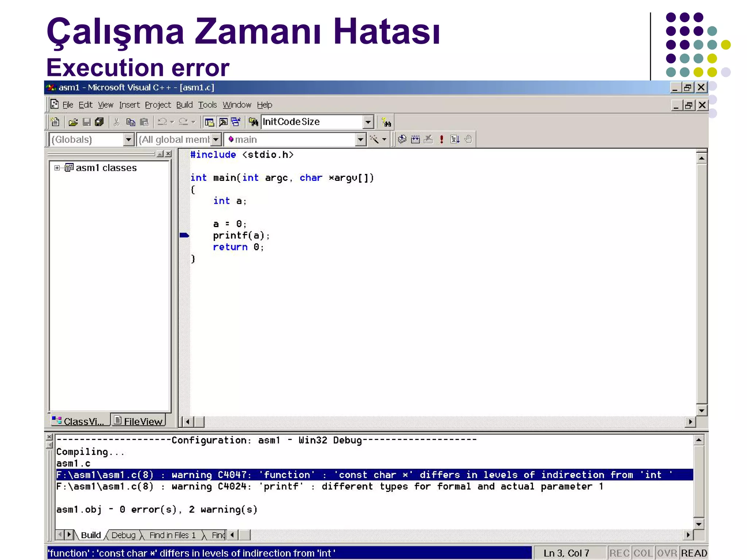Click the Cut scissors icon
The image size is (747, 560).
point(116,122)
